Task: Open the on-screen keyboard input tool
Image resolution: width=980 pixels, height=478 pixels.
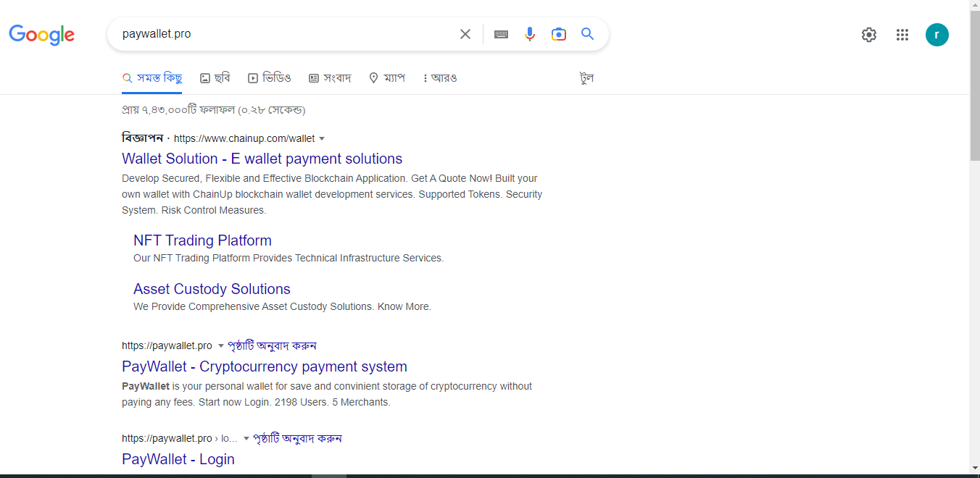Action: pos(501,34)
